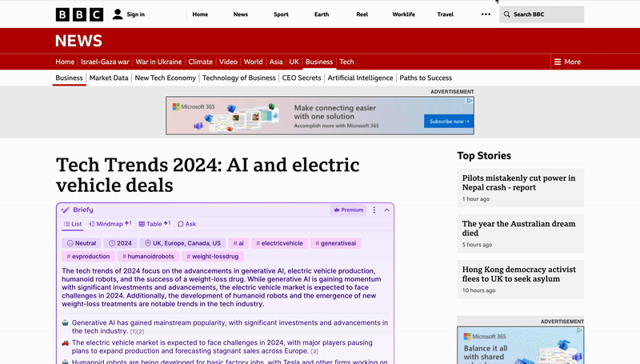Click the 2024 date tag
The image size is (640, 364).
coord(120,243)
